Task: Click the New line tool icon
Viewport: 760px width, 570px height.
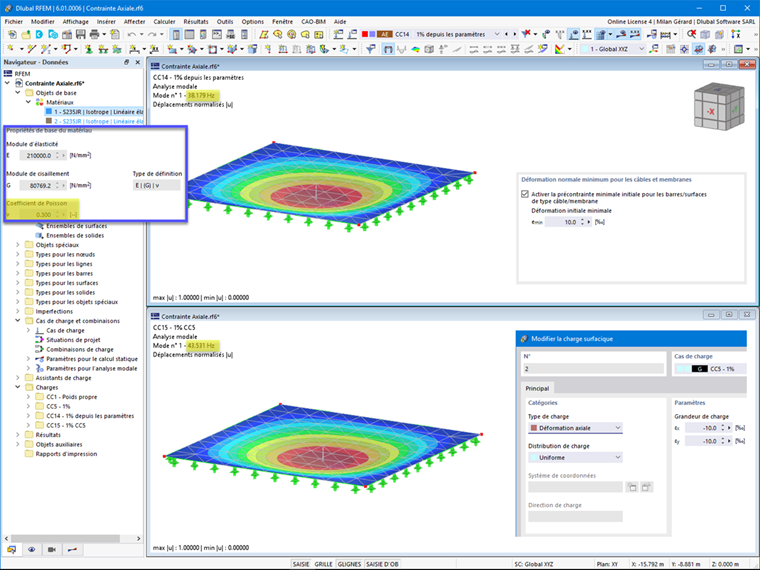Action: pos(32,49)
